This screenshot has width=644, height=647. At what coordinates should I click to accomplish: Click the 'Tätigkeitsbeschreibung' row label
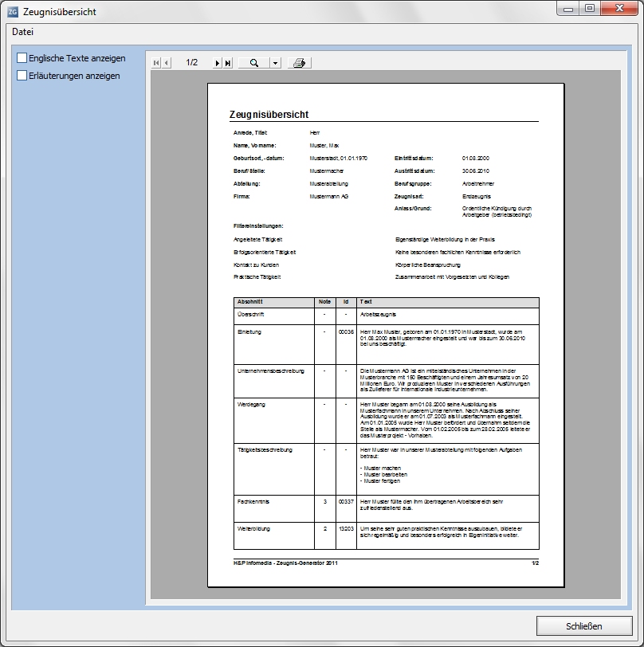[265, 449]
